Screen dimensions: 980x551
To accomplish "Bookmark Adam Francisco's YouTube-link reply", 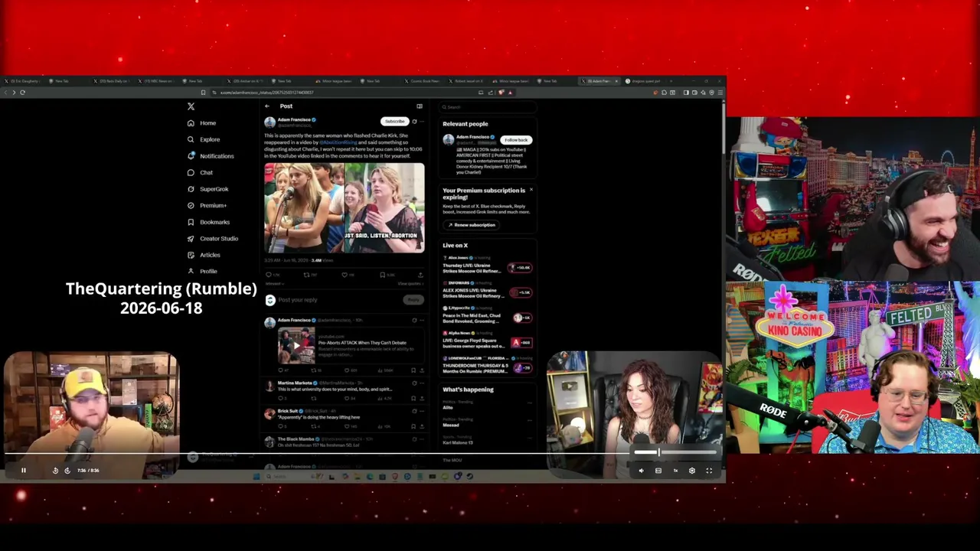I will point(413,370).
